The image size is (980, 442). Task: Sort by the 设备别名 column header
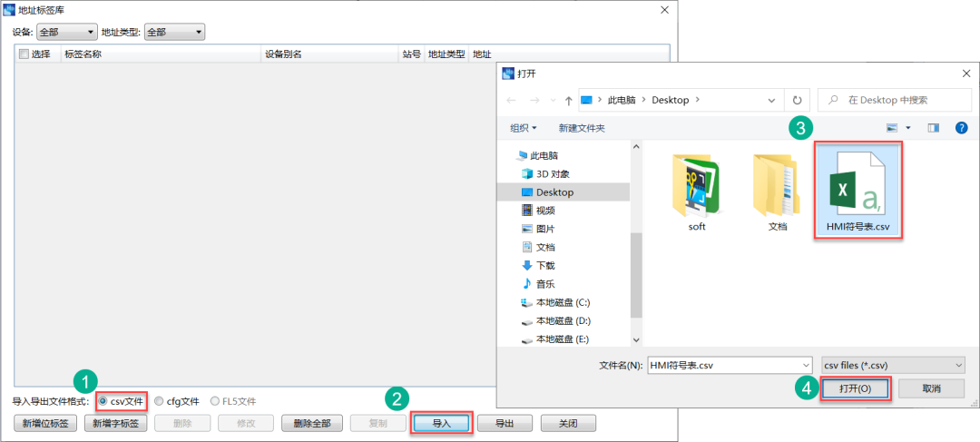click(x=329, y=54)
